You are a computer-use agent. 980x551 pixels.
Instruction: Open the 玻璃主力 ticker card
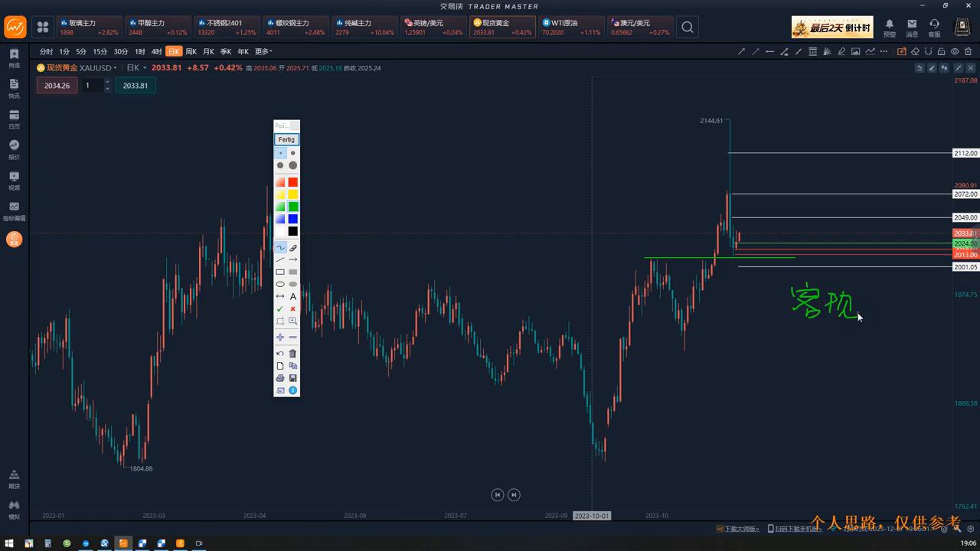(x=89, y=28)
